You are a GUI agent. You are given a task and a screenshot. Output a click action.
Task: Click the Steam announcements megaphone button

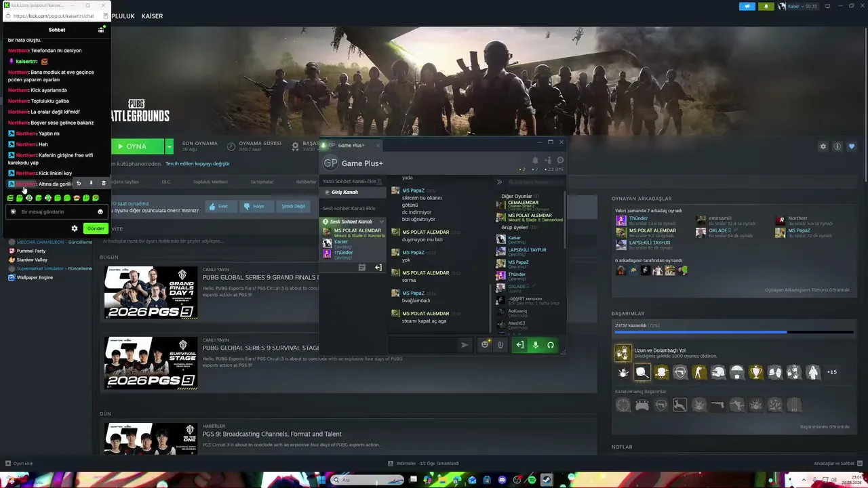click(747, 6)
